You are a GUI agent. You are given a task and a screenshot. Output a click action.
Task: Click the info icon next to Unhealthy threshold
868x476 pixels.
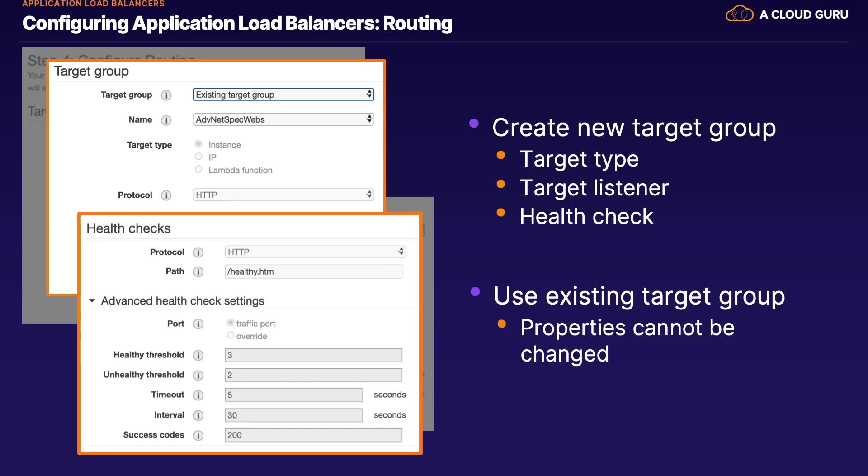(x=198, y=375)
